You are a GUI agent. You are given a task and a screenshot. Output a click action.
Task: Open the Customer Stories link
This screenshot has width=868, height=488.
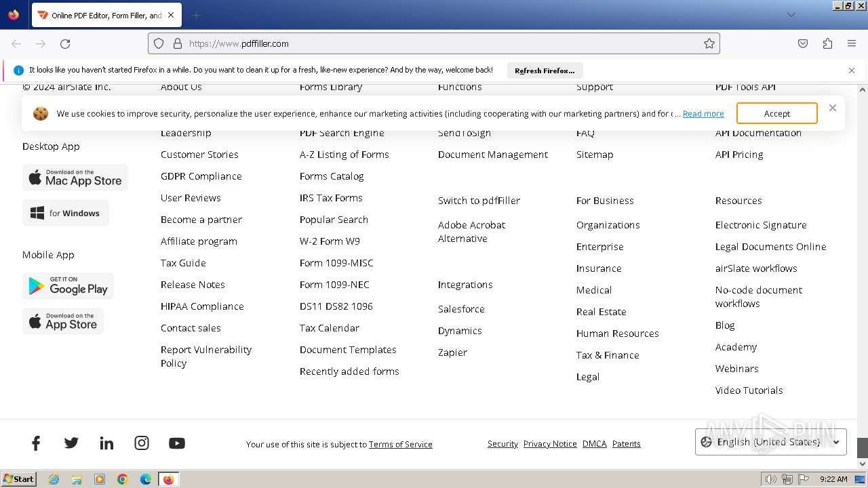199,155
